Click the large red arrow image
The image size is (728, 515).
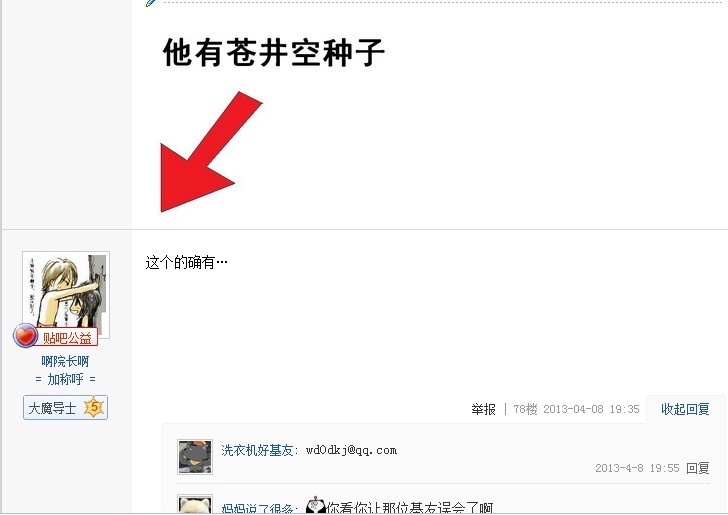211,151
